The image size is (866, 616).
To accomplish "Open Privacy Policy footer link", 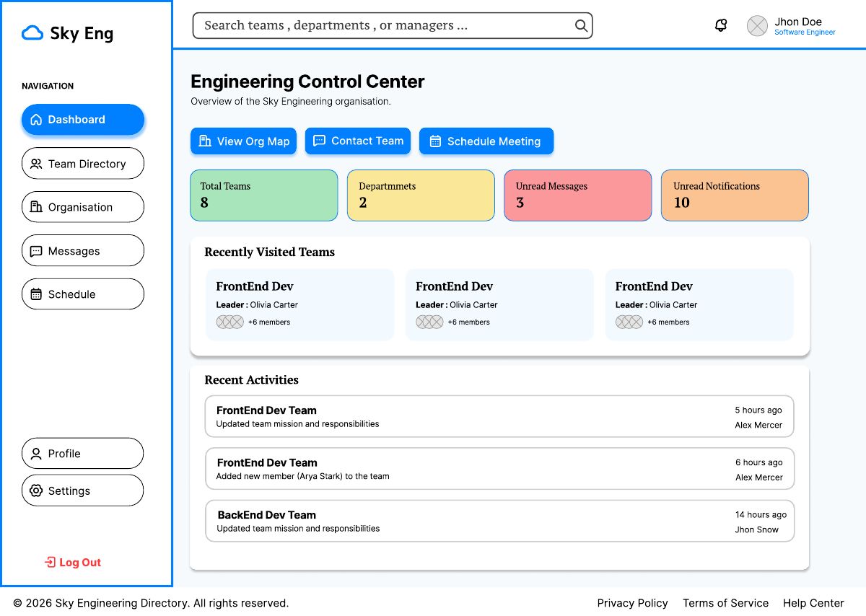I will click(x=633, y=603).
